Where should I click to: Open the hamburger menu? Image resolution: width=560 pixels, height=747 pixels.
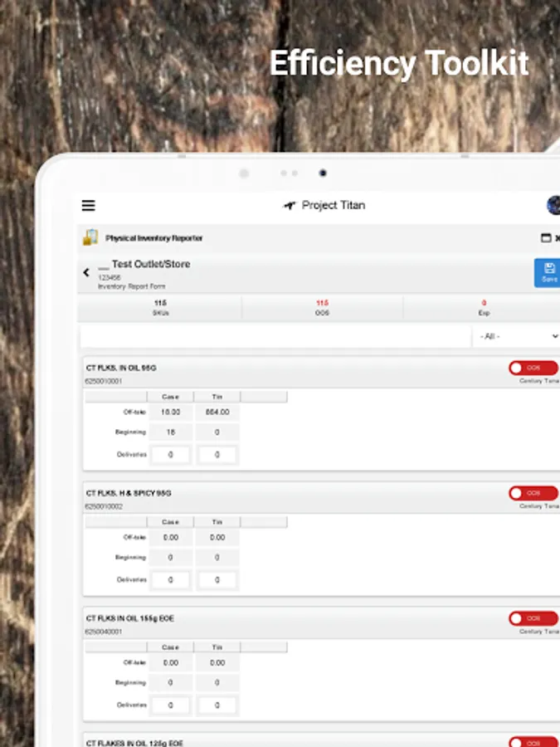[89, 205]
